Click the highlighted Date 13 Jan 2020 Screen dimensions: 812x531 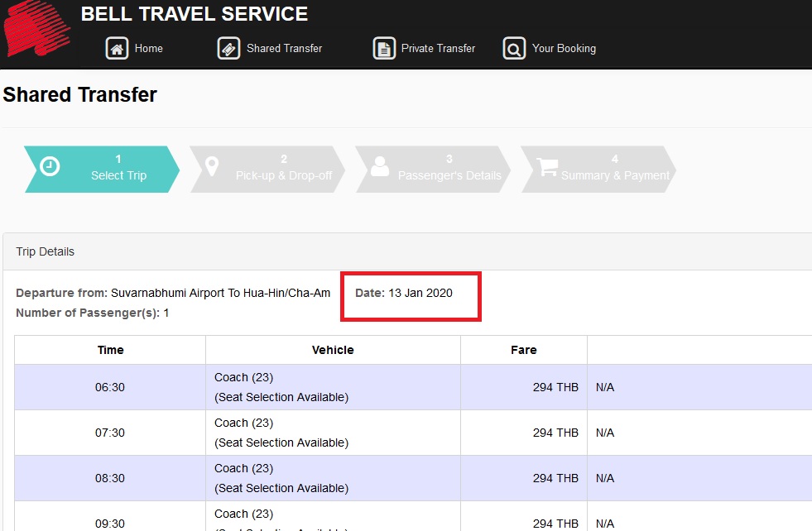(x=410, y=292)
